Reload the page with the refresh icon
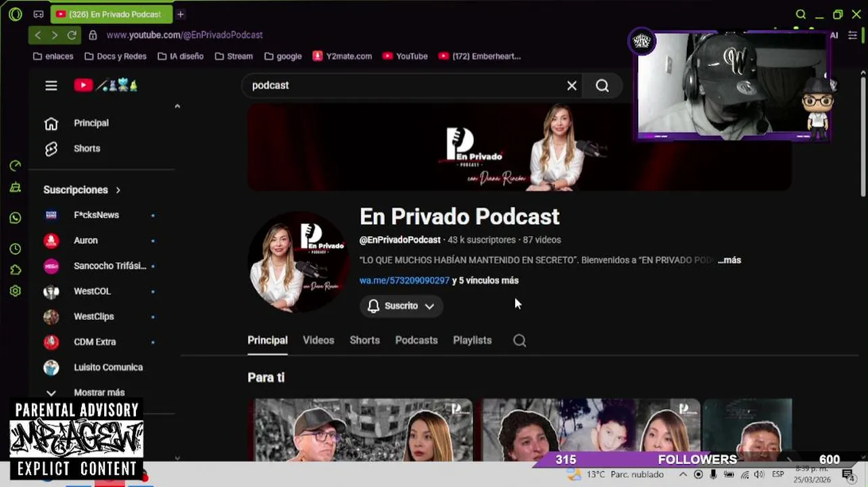The height and width of the screenshot is (487, 868). click(72, 35)
